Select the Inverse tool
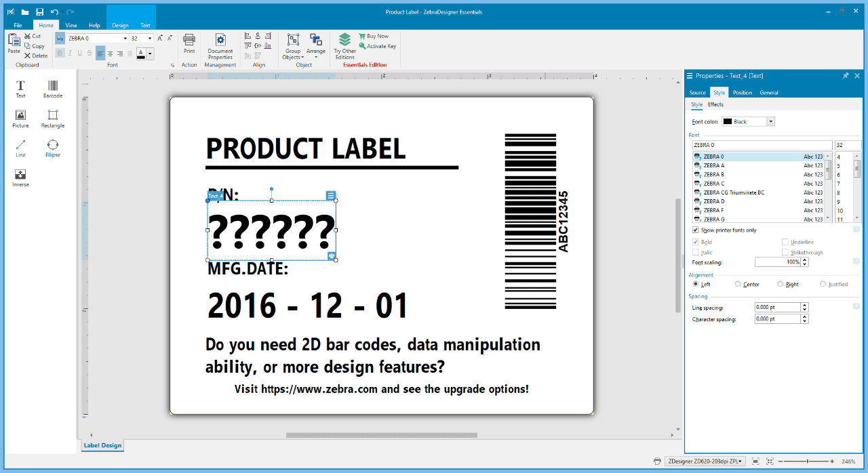 pos(20,178)
